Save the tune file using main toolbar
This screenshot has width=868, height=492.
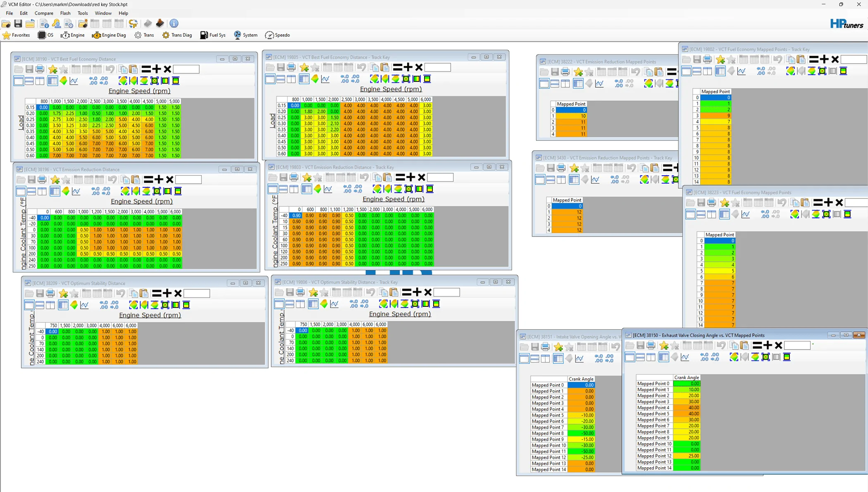18,24
